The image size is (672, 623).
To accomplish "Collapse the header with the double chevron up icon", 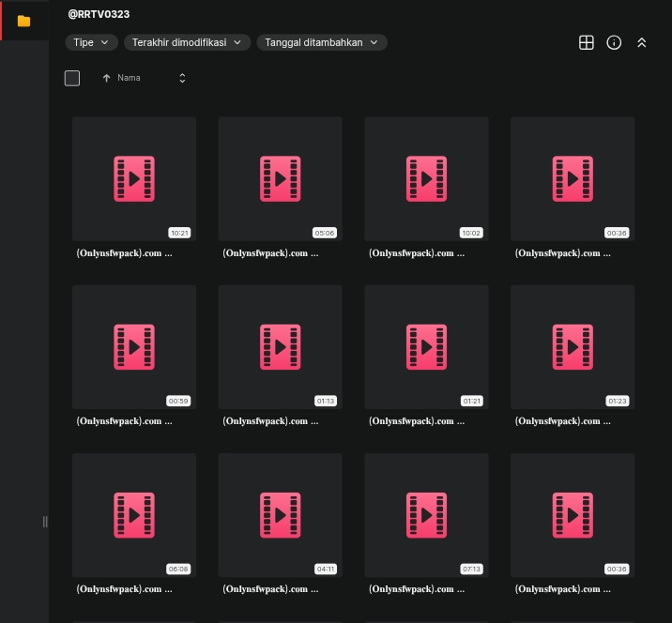I will click(x=641, y=42).
